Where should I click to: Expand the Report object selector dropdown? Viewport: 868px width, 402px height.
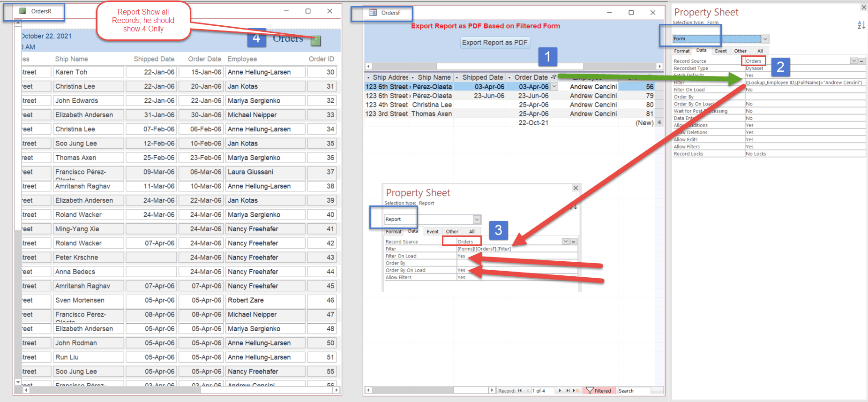click(x=477, y=220)
